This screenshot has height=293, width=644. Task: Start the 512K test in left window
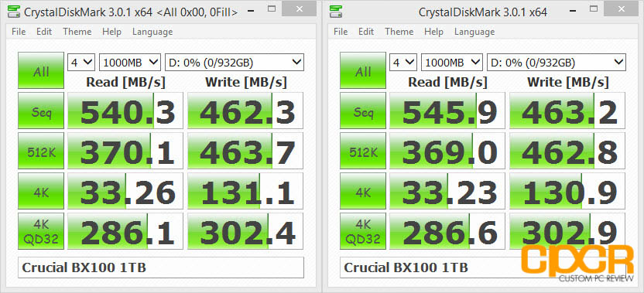41,151
